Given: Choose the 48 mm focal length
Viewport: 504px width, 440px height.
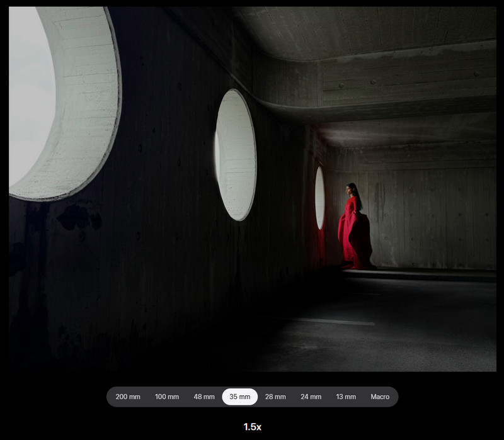Looking at the screenshot, I should click(203, 397).
